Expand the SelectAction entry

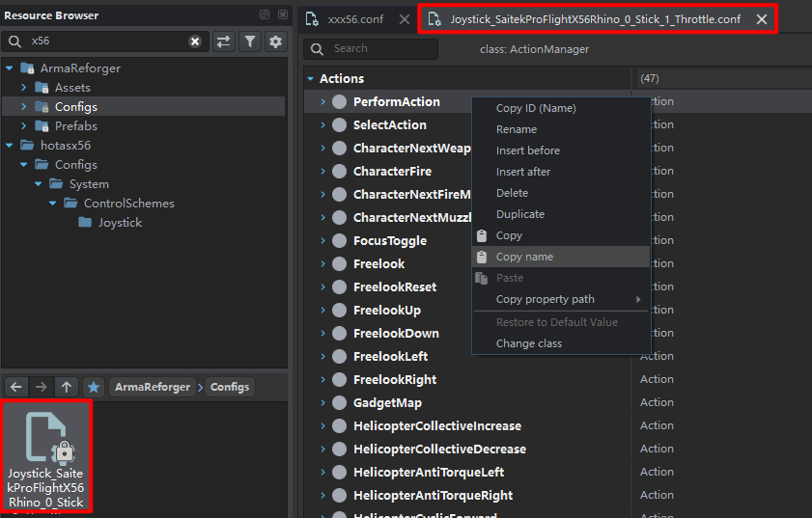click(323, 125)
